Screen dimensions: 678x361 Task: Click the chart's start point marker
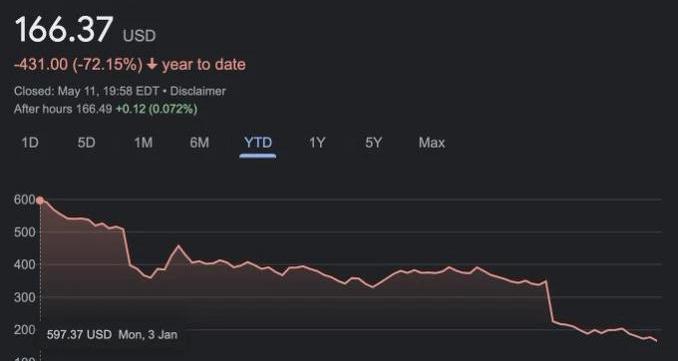click(40, 200)
